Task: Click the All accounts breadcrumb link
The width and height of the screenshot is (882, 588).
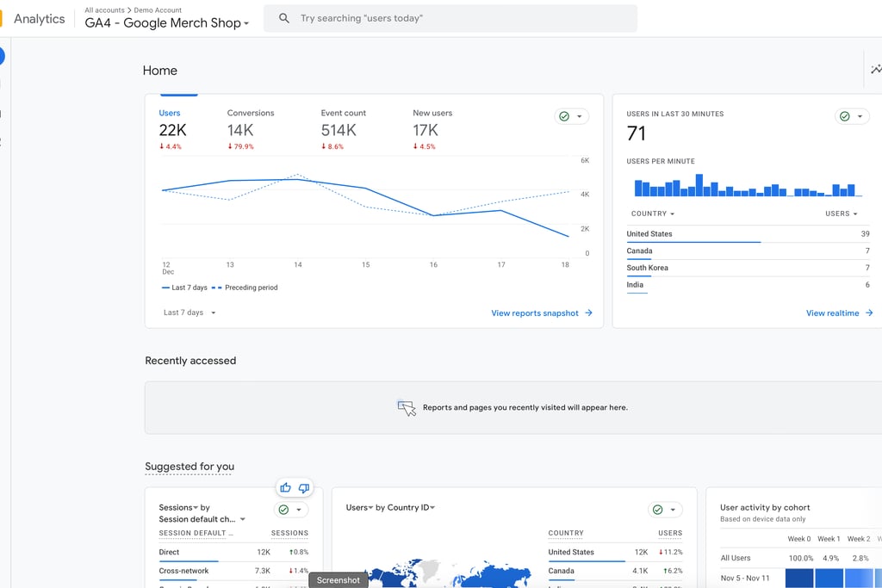Action: [104, 10]
